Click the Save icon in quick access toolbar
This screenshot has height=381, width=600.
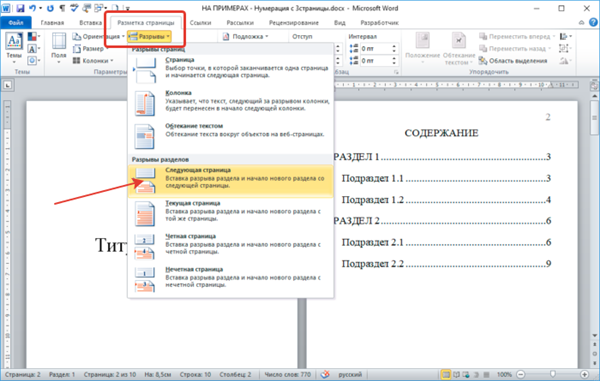(20, 8)
